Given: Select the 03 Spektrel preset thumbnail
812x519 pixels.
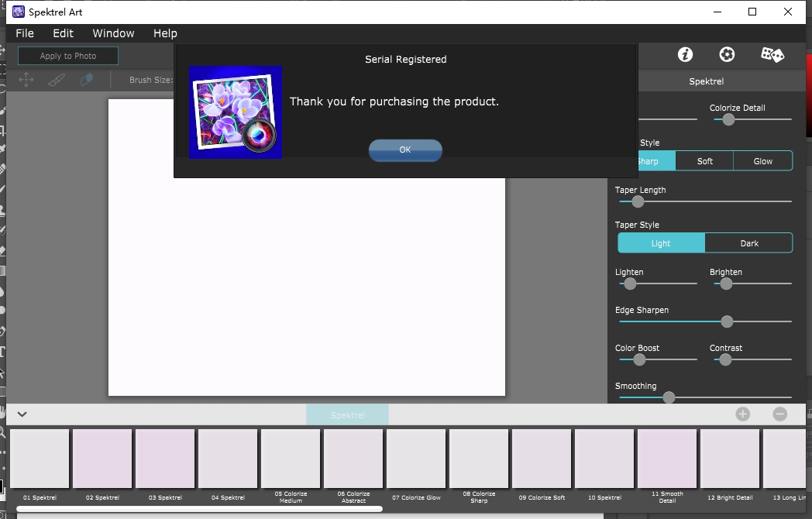Looking at the screenshot, I should coord(165,459).
